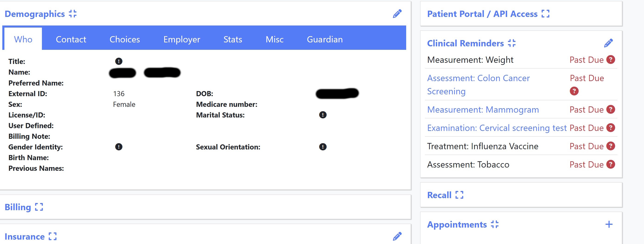Viewport: 644px width, 244px height.
Task: Click the Treatment: Influenza Vaccine reminder text
Action: pos(483,146)
